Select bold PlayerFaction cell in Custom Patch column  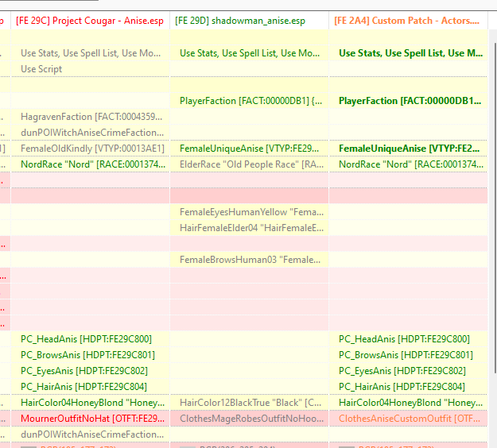(x=408, y=101)
